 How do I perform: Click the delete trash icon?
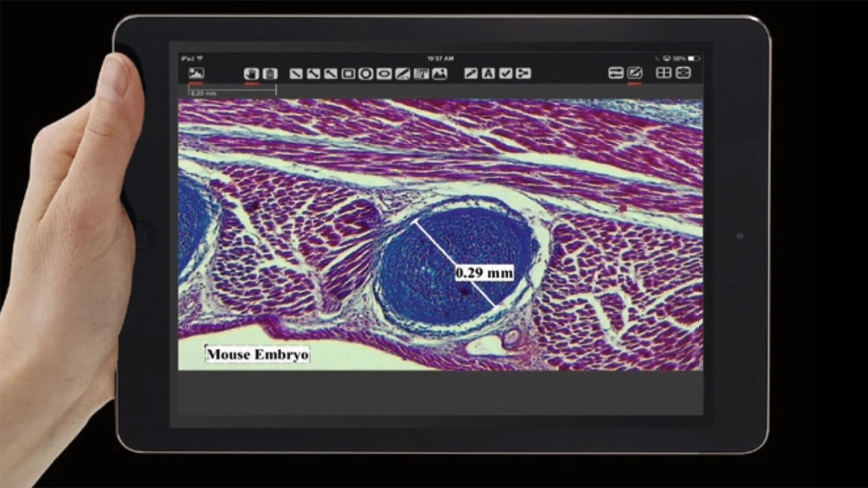click(269, 73)
